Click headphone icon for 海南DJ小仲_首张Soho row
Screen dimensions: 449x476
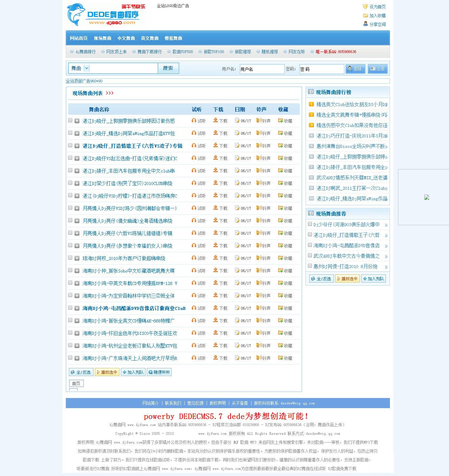point(194,270)
